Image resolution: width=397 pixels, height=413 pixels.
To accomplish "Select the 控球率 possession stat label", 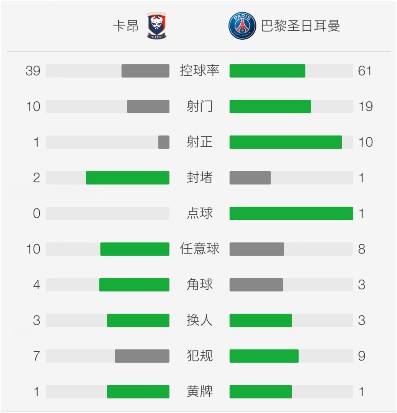I will pyautogui.click(x=199, y=71).
